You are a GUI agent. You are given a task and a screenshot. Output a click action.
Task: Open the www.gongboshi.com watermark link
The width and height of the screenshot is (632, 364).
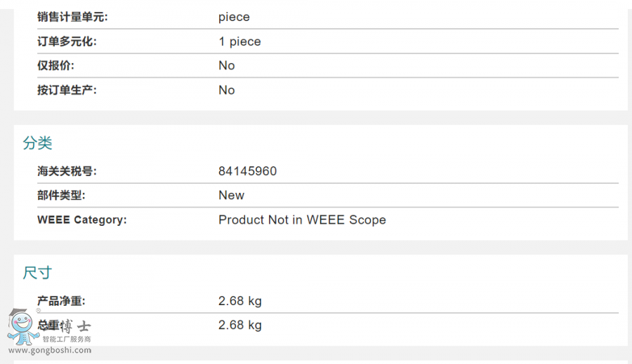point(49,350)
